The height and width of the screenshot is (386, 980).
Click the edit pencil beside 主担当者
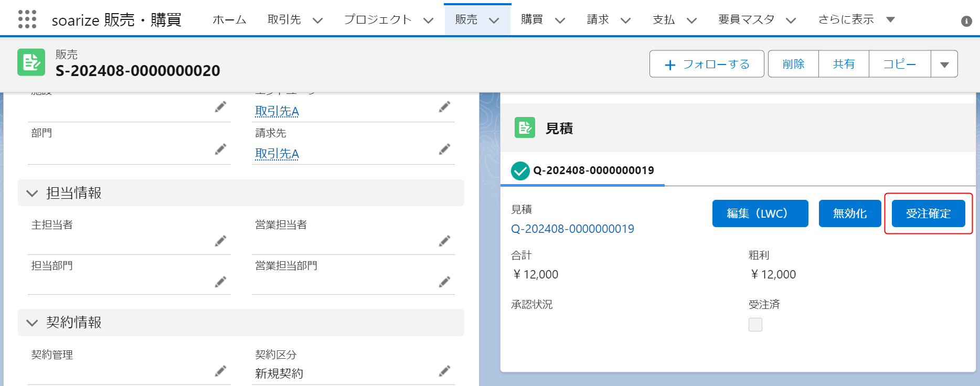click(221, 241)
